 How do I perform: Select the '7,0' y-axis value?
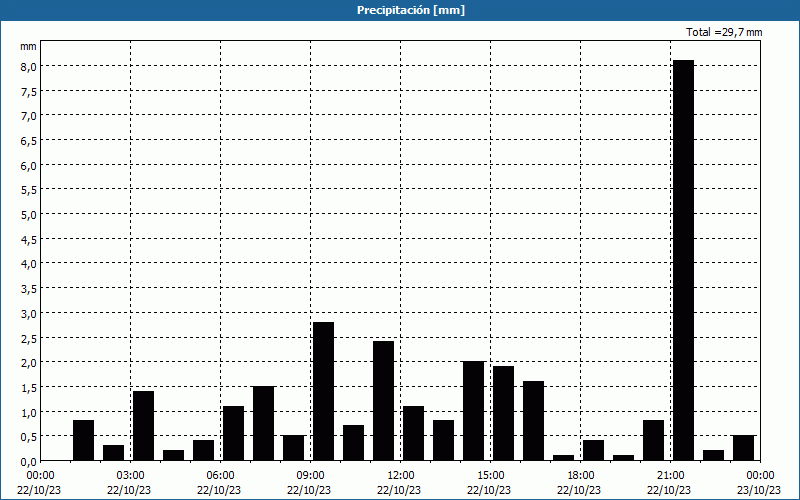29,116
